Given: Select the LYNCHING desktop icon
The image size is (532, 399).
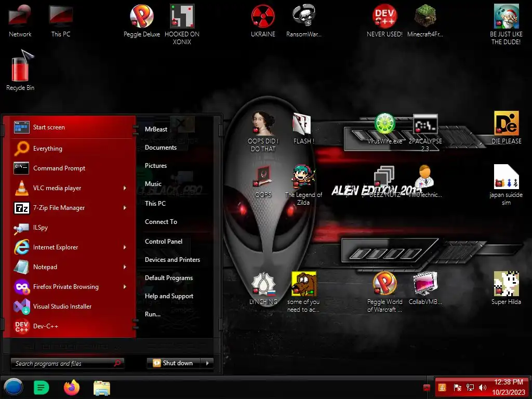Looking at the screenshot, I should 263,288.
